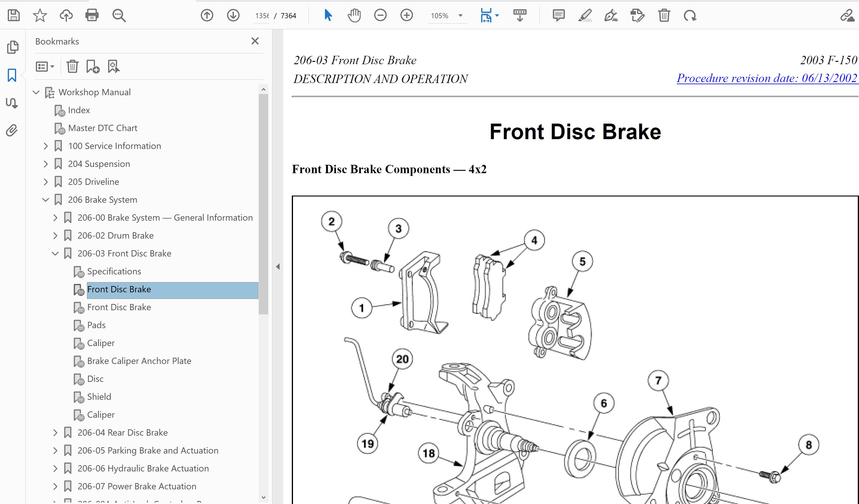Select the Hand pan tool
The width and height of the screenshot is (859, 504).
pyautogui.click(x=354, y=16)
